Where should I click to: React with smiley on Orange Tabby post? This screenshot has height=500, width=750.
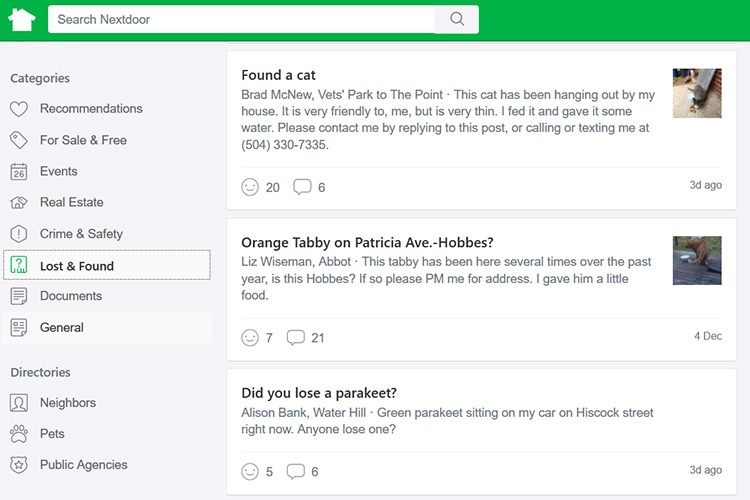tap(250, 338)
